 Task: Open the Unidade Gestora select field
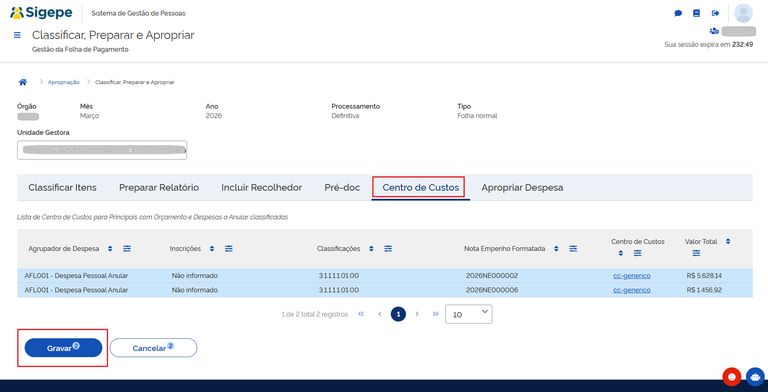[x=102, y=150]
